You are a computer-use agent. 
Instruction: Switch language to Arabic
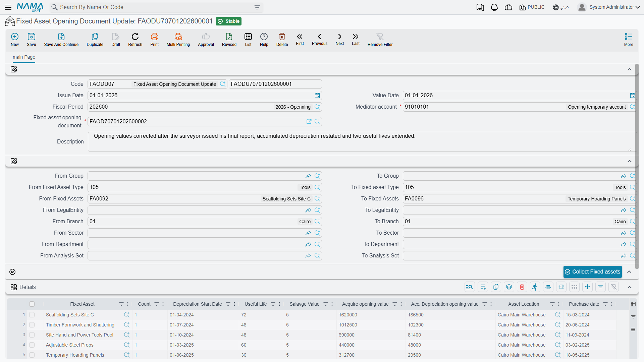561,7
